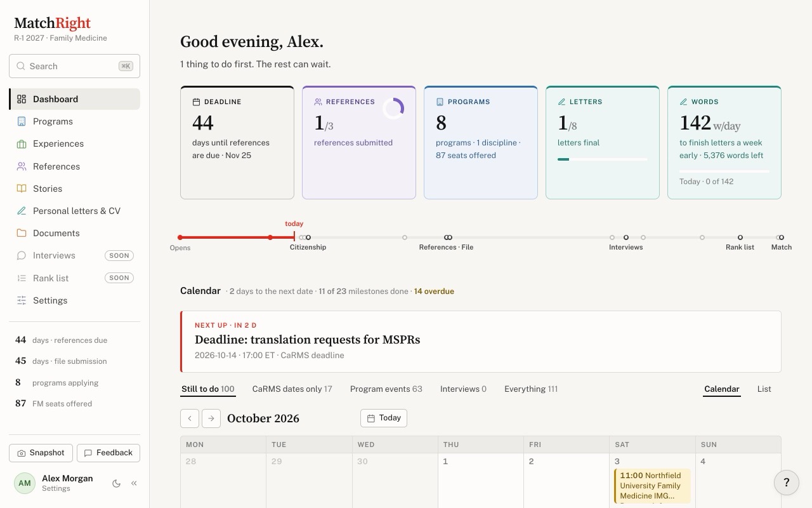Click the Documents folder icon

tap(22, 233)
